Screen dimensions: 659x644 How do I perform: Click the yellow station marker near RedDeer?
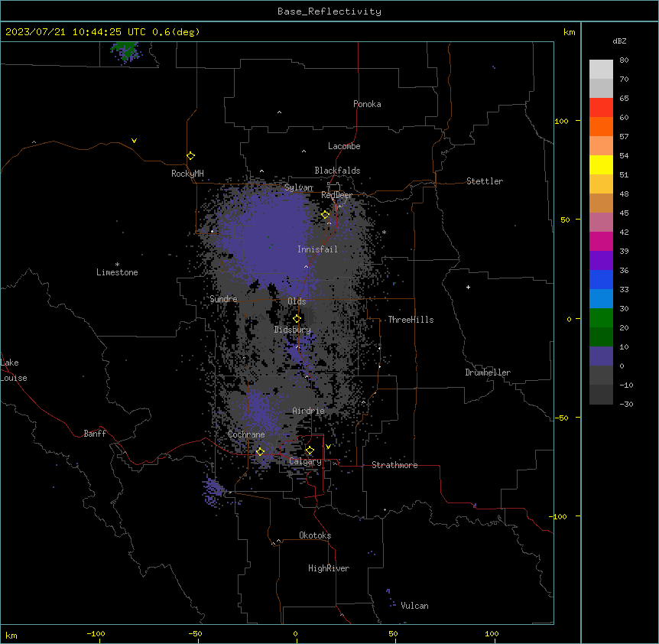pos(326,215)
